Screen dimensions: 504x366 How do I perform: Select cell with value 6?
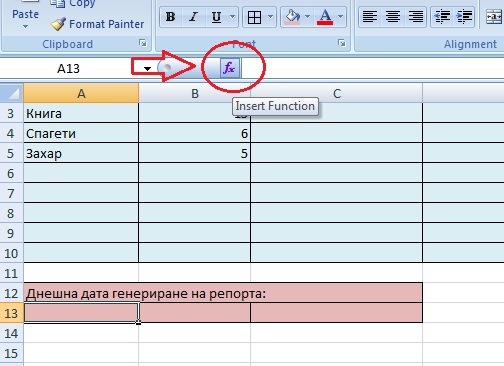click(195, 133)
